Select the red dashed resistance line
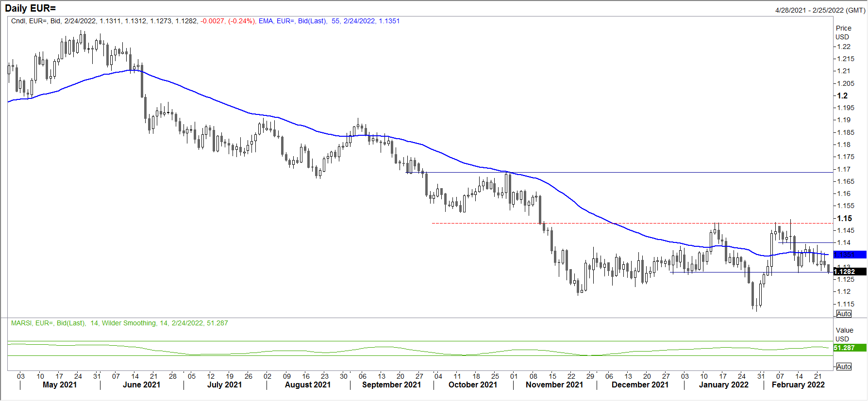Screen dimensions: 868x401 632,223
